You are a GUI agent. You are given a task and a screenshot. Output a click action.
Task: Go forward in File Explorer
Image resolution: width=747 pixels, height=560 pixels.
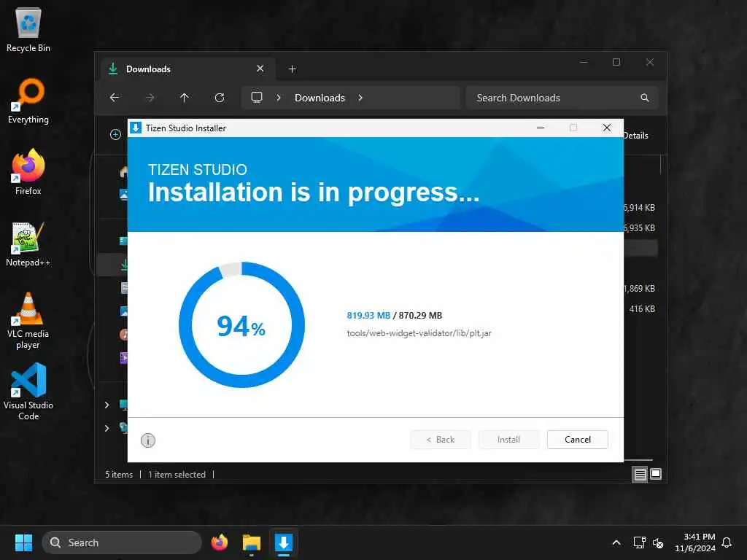[x=150, y=98]
